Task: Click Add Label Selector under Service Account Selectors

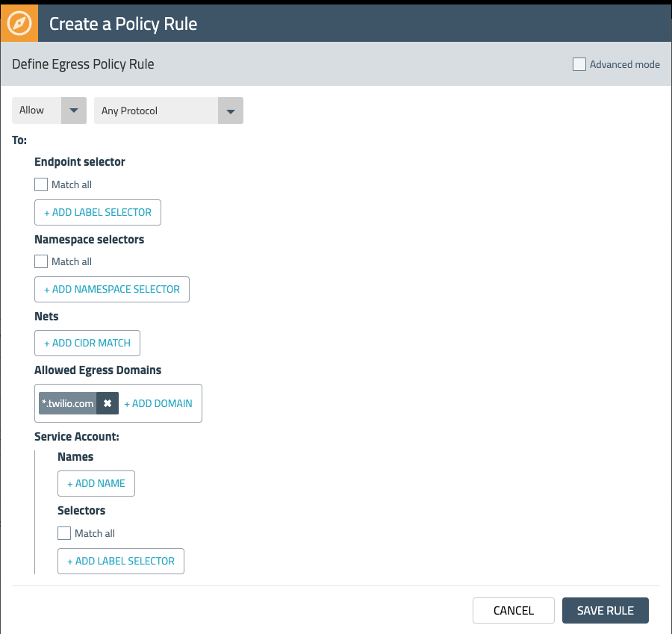Action: [x=121, y=561]
